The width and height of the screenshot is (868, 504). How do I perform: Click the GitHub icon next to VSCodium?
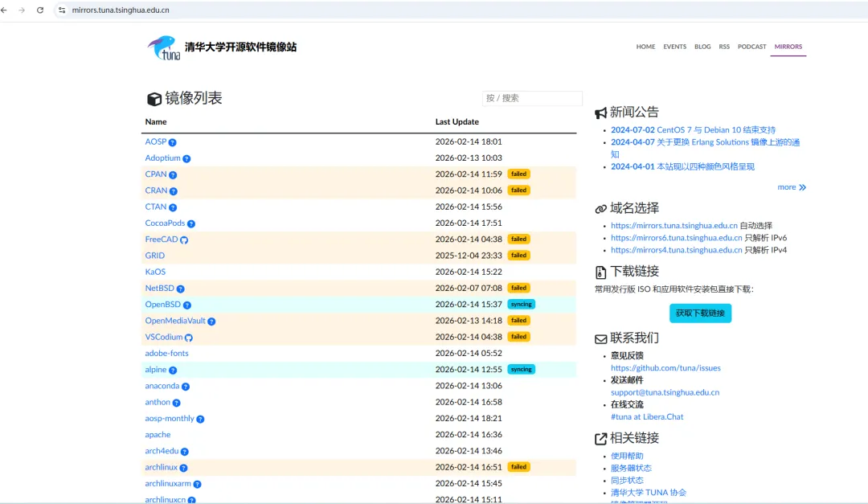pyautogui.click(x=189, y=338)
